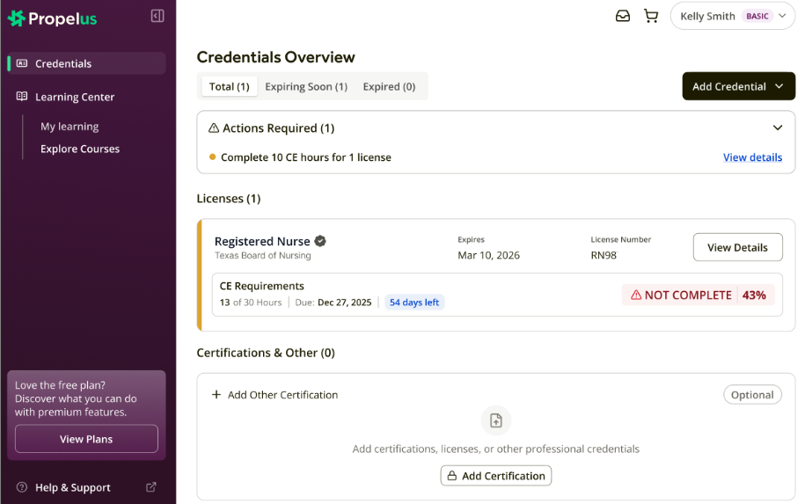Click the Add Certification button

click(496, 476)
